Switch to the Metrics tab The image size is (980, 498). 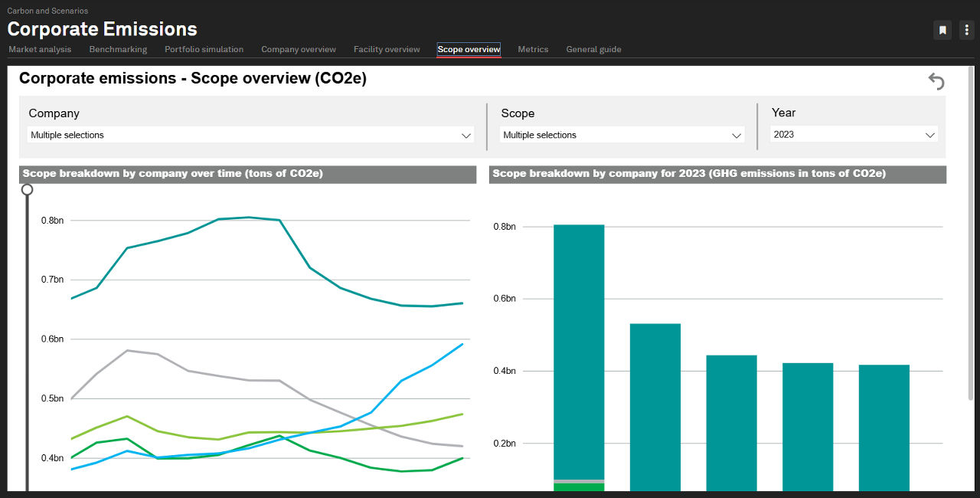(533, 49)
